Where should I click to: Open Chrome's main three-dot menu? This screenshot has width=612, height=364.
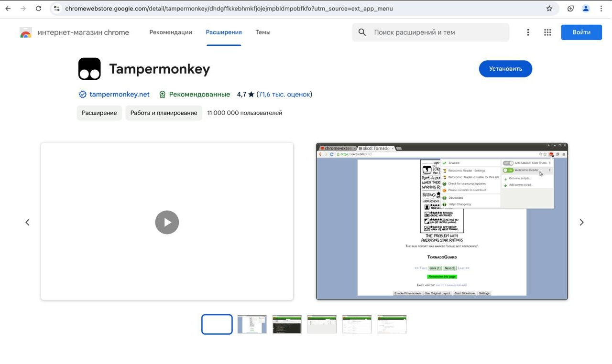(x=601, y=9)
